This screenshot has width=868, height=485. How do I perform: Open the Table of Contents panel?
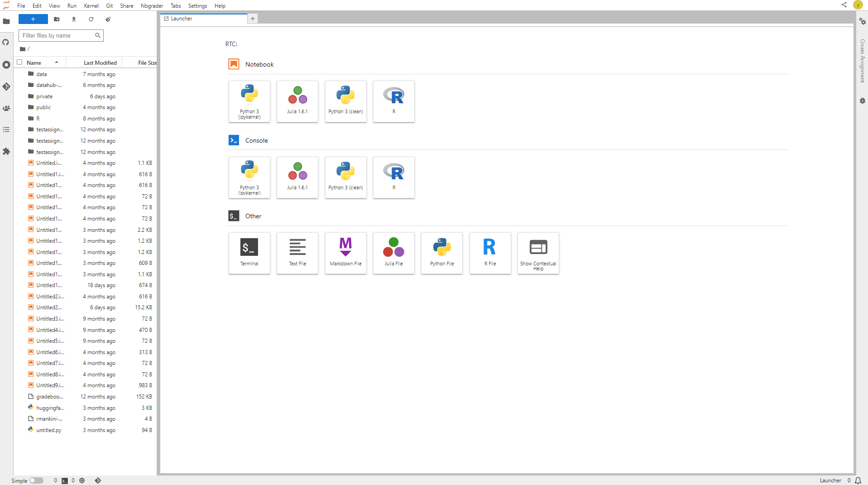(6, 130)
